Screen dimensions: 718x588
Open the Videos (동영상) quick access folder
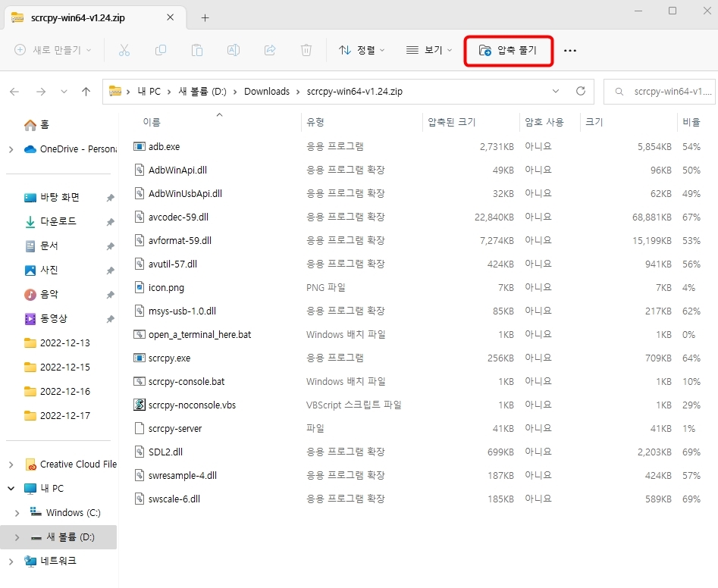[45, 318]
